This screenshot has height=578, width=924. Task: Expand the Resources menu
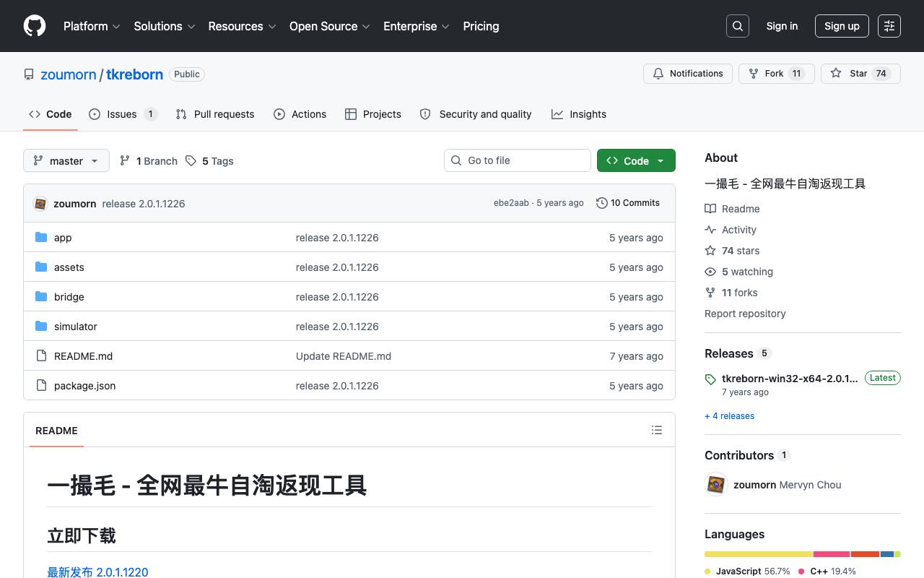click(243, 26)
